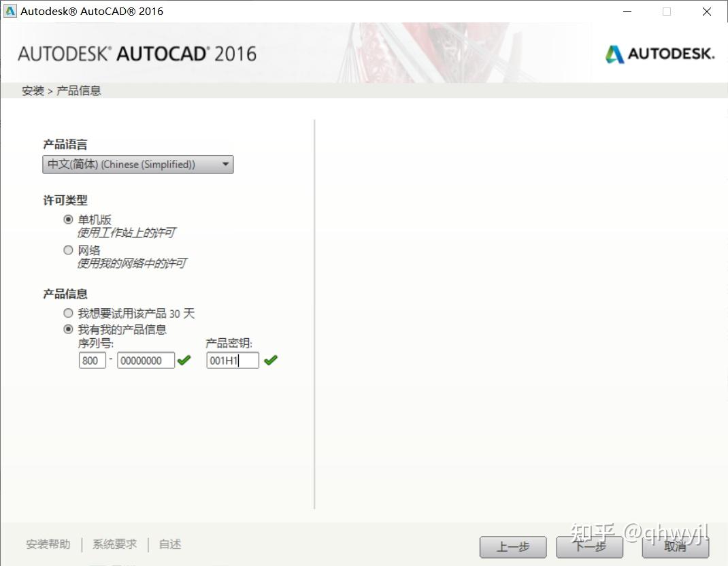
Task: Click the Autodesk logo in header
Action: (x=660, y=54)
